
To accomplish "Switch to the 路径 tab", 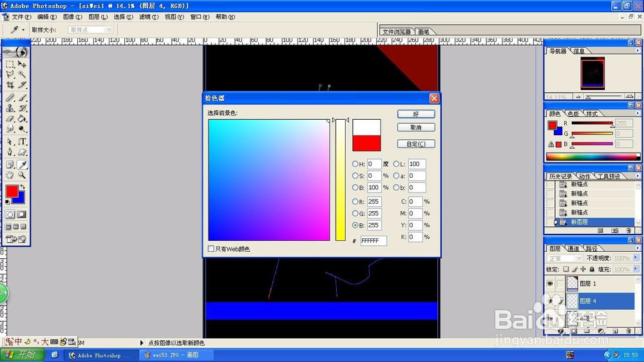I will 591,249.
